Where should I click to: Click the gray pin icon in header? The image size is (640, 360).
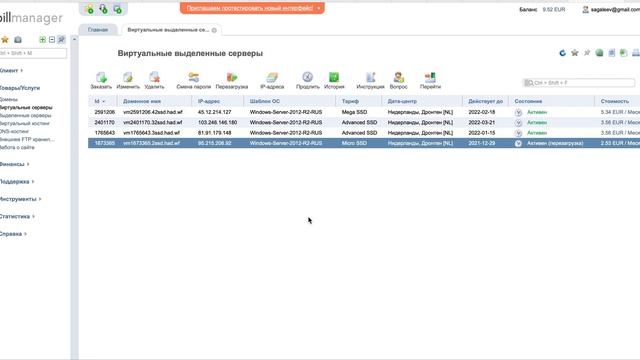click(x=587, y=53)
